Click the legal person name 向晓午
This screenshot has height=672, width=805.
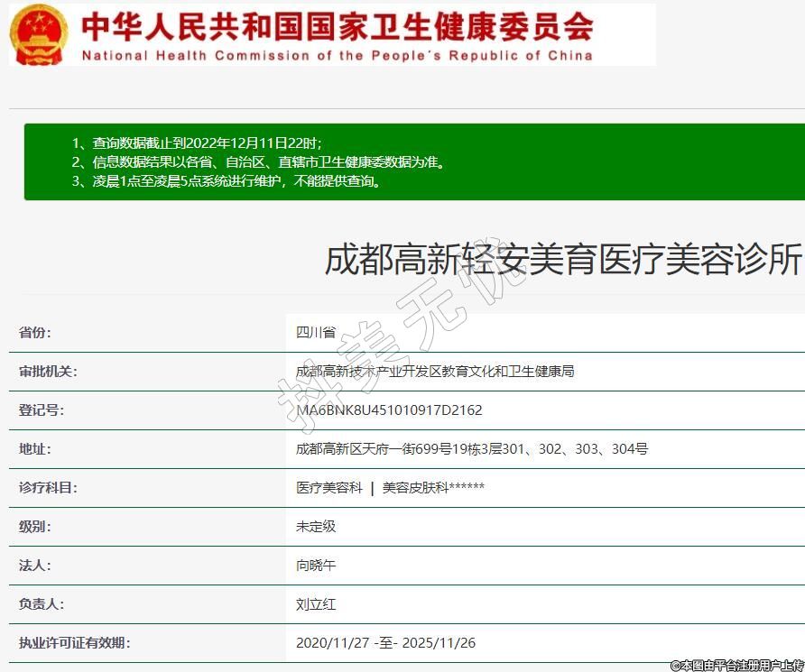316,566
